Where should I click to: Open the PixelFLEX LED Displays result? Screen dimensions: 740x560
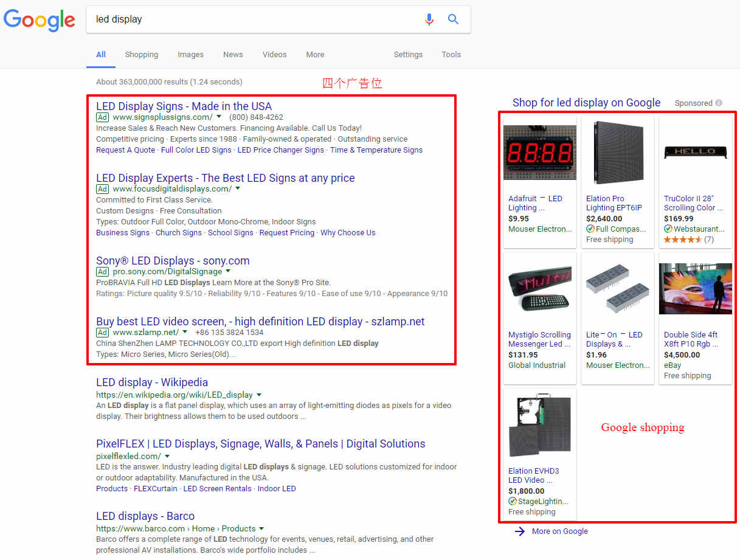tap(260, 443)
